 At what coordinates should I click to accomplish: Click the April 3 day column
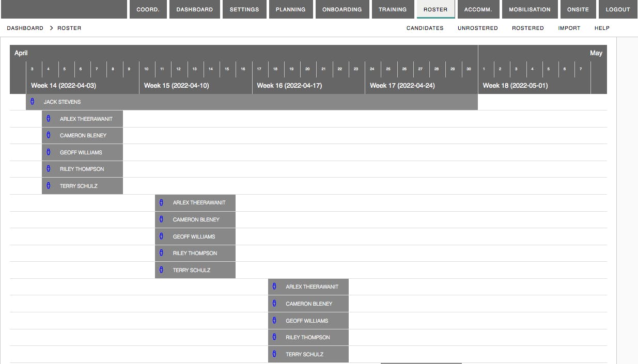pos(32,69)
